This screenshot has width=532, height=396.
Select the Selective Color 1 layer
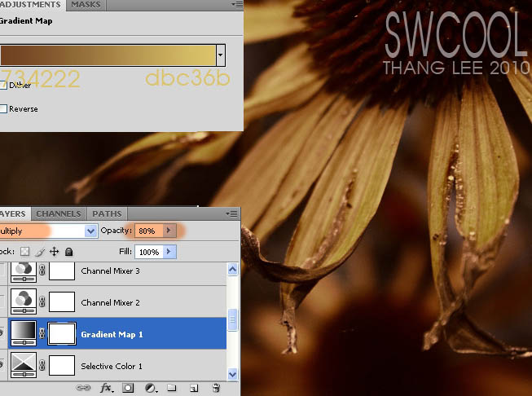tap(117, 366)
